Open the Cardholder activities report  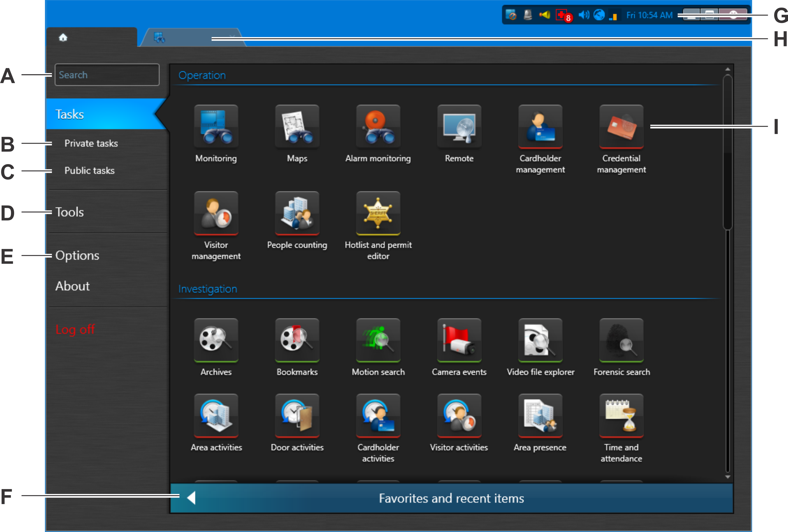pyautogui.click(x=378, y=416)
